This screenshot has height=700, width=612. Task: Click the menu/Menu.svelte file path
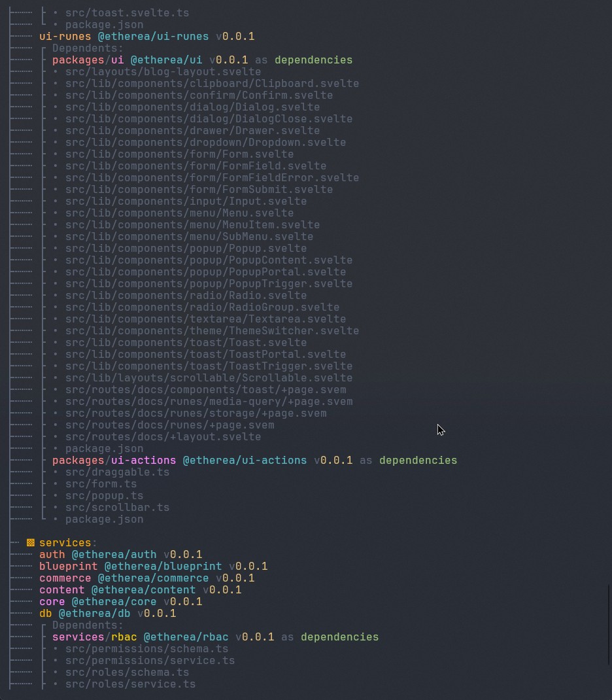(x=179, y=213)
